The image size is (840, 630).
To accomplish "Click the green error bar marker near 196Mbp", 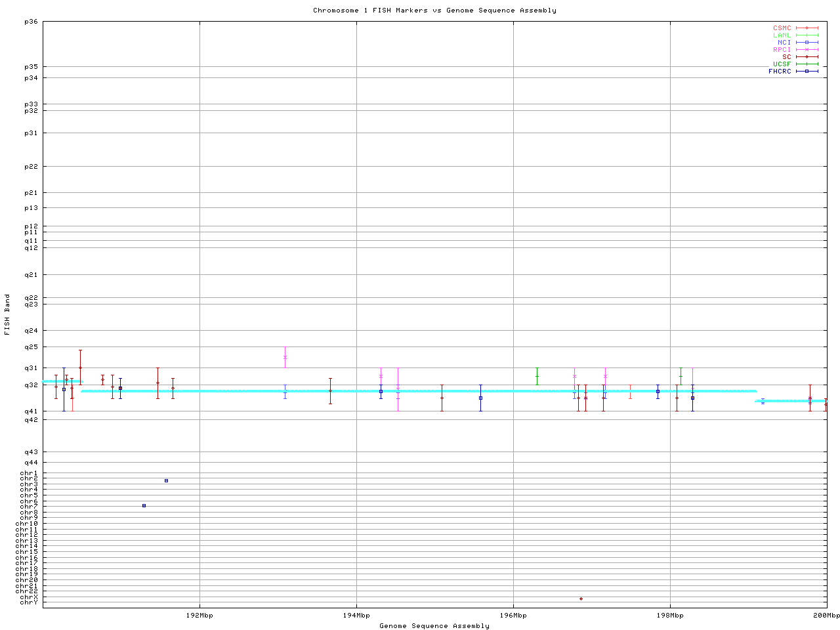I will pyautogui.click(x=537, y=376).
